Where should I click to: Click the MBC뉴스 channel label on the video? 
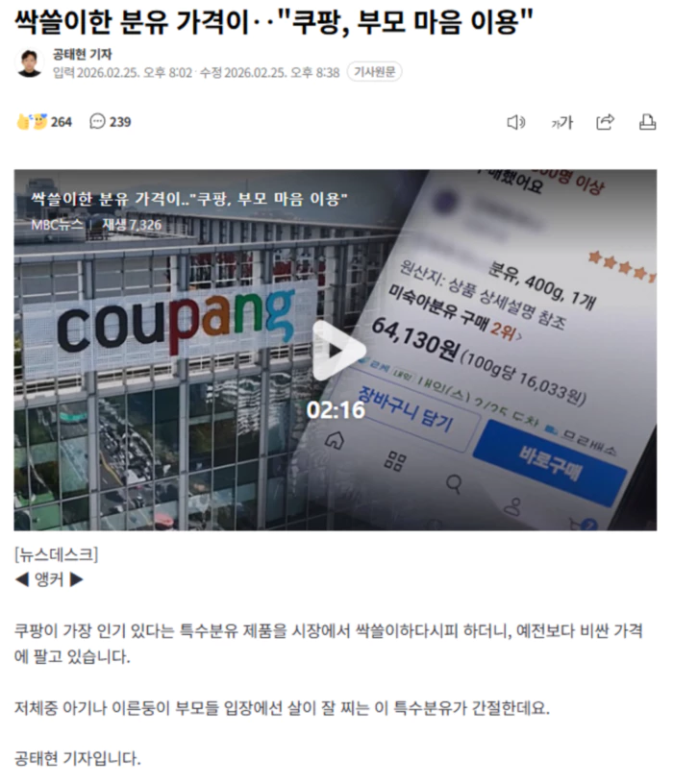coord(57,225)
